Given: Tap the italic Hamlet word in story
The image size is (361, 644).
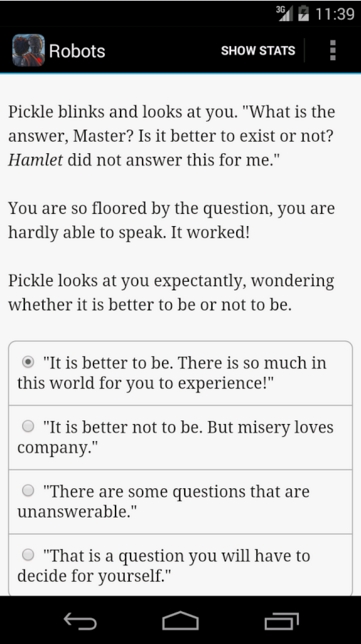Looking at the screenshot, I should pos(35,160).
